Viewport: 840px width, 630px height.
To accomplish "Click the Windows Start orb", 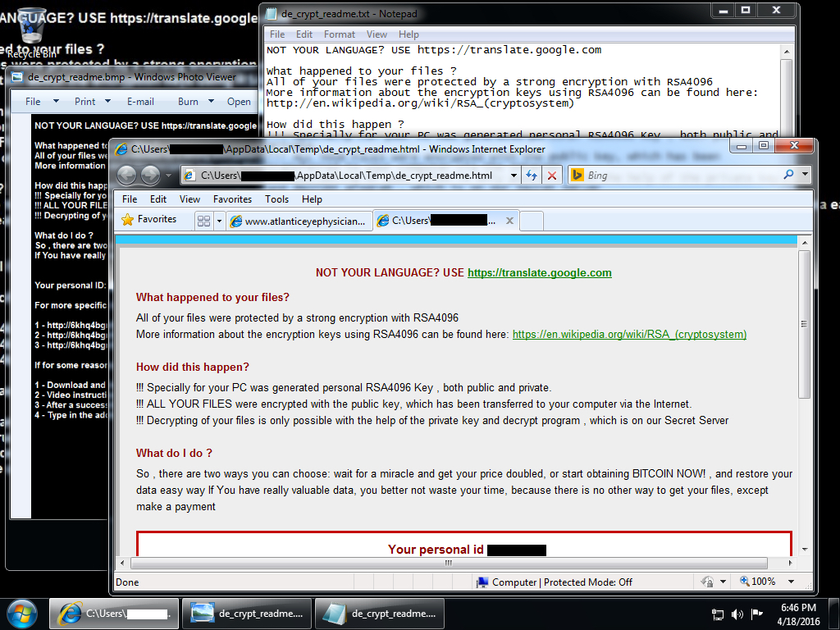I will click(x=22, y=613).
